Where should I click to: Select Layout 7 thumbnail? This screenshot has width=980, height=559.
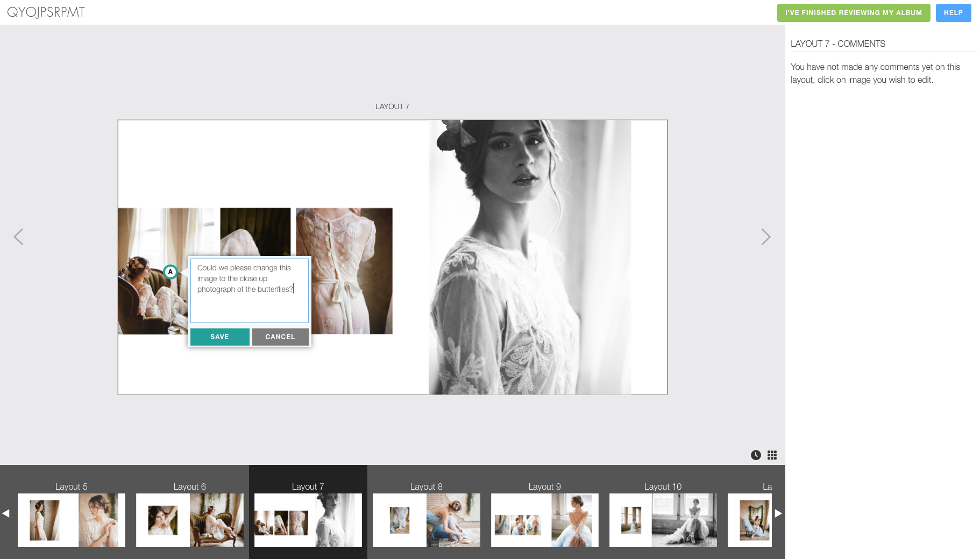(308, 520)
